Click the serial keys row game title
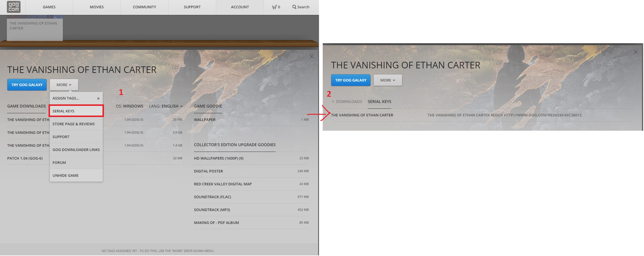The width and height of the screenshot is (644, 256). pyautogui.click(x=362, y=115)
